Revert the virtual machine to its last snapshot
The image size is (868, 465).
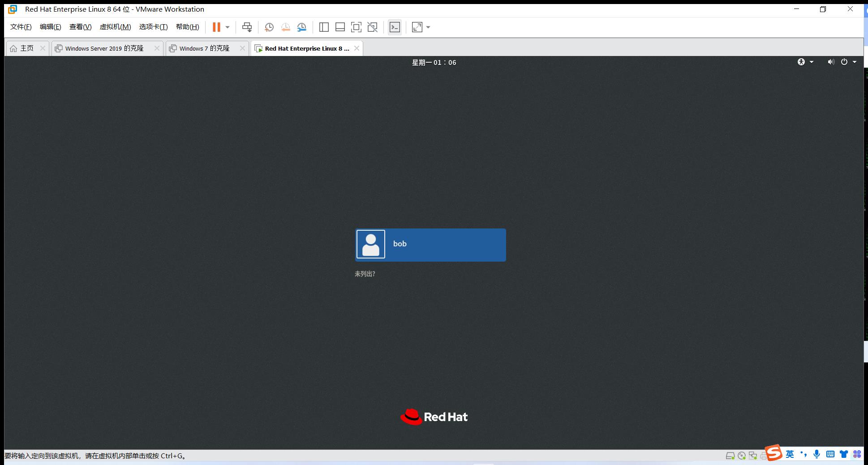pyautogui.click(x=285, y=27)
